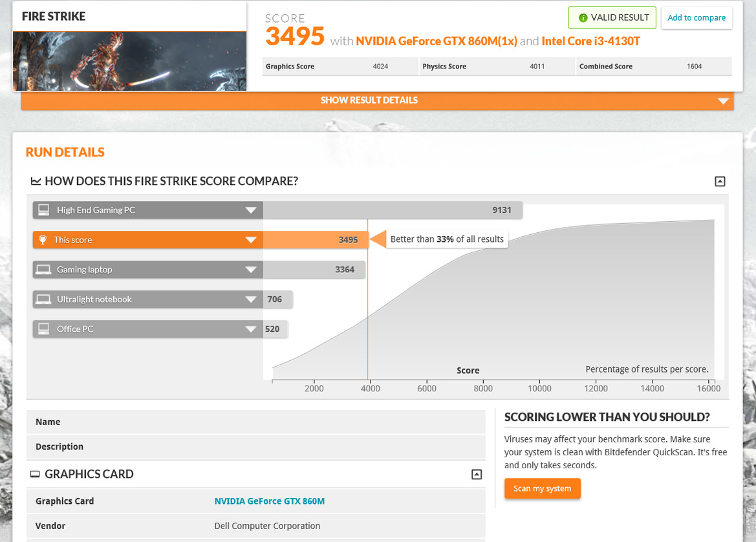Click the desktop icon for High End Gaming PC
Screen dimensions: 756x542
click(43, 210)
